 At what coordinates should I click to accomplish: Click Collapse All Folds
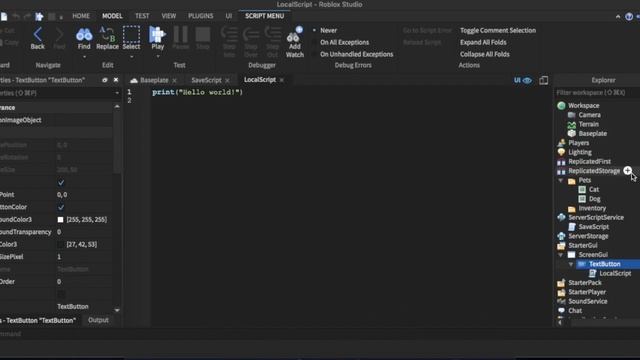(484, 54)
